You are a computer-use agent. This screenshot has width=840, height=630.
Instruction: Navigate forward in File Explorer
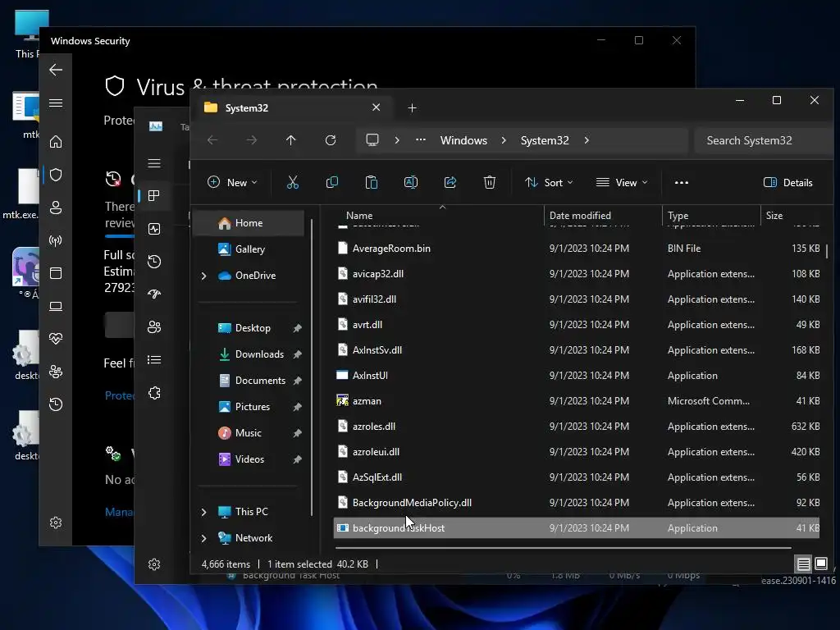(252, 140)
